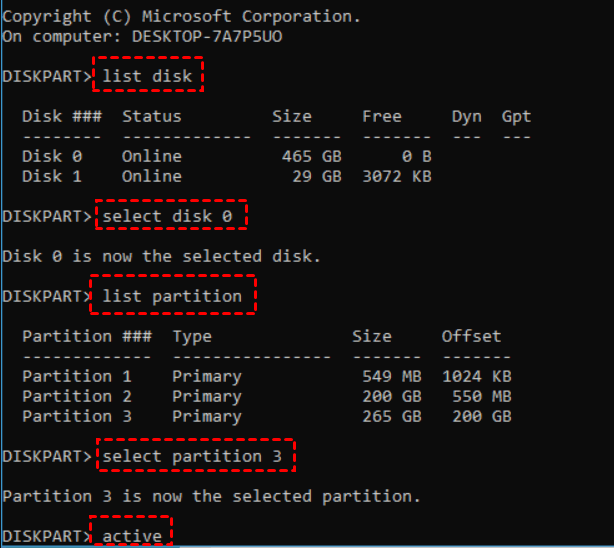Click the Status column header
The image size is (614, 548).
(x=152, y=116)
